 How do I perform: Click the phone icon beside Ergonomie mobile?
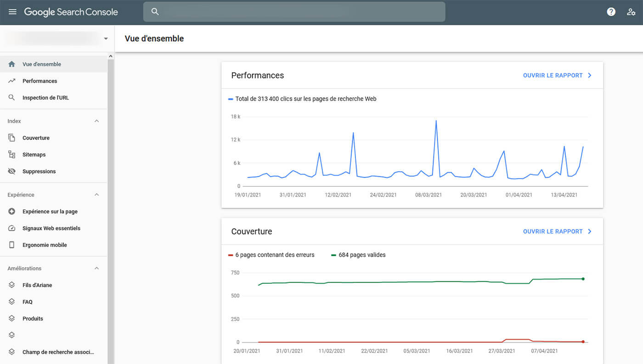[x=12, y=245]
